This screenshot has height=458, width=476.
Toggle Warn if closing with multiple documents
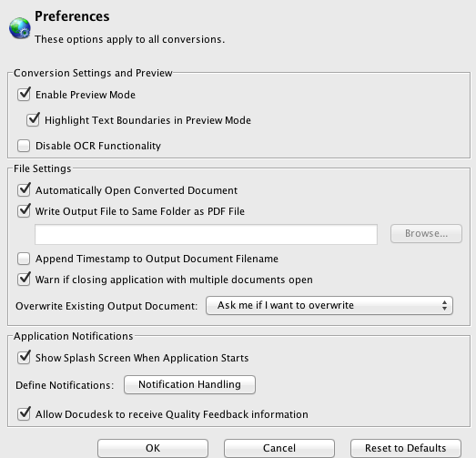(x=24, y=280)
